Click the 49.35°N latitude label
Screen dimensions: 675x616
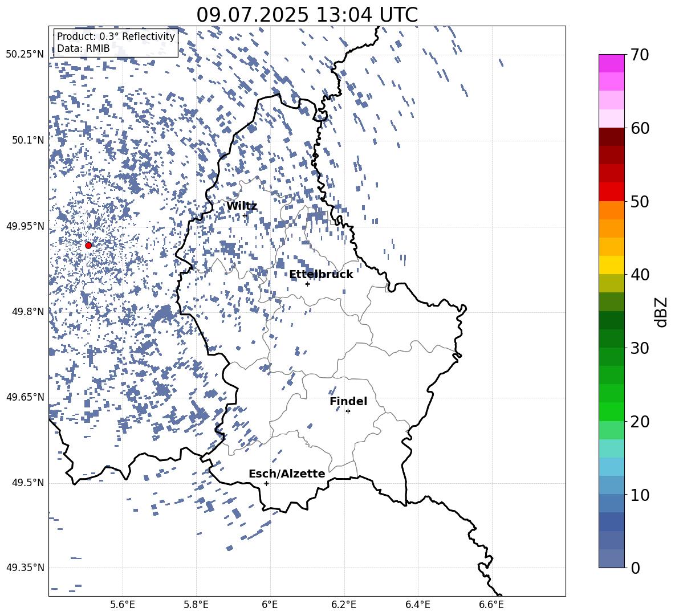[x=25, y=568]
